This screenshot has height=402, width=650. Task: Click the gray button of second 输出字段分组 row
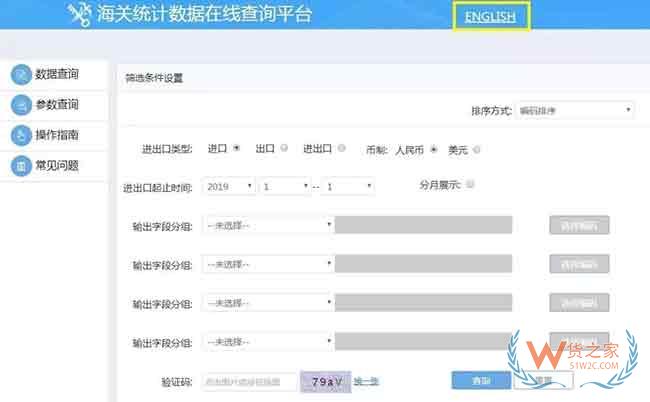[x=579, y=264]
